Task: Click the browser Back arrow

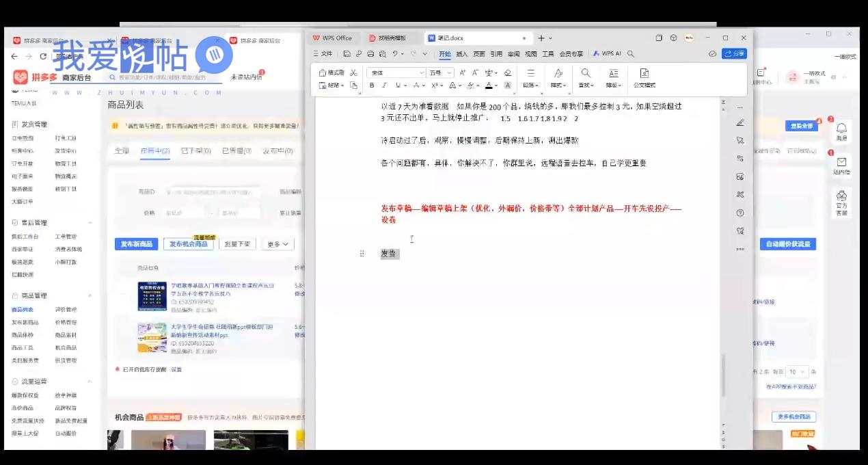Action: (15, 56)
